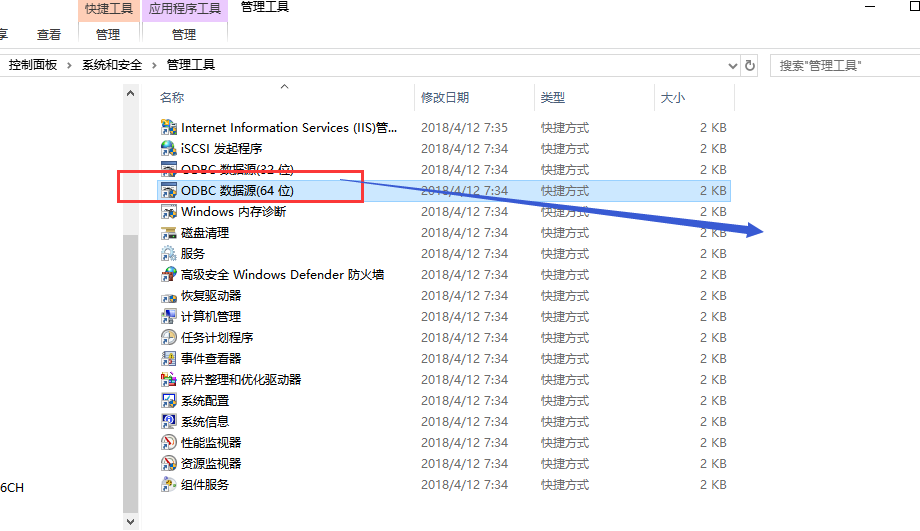Select the 计算机管理 icon
Viewport: 920px width, 531px height.
point(168,316)
